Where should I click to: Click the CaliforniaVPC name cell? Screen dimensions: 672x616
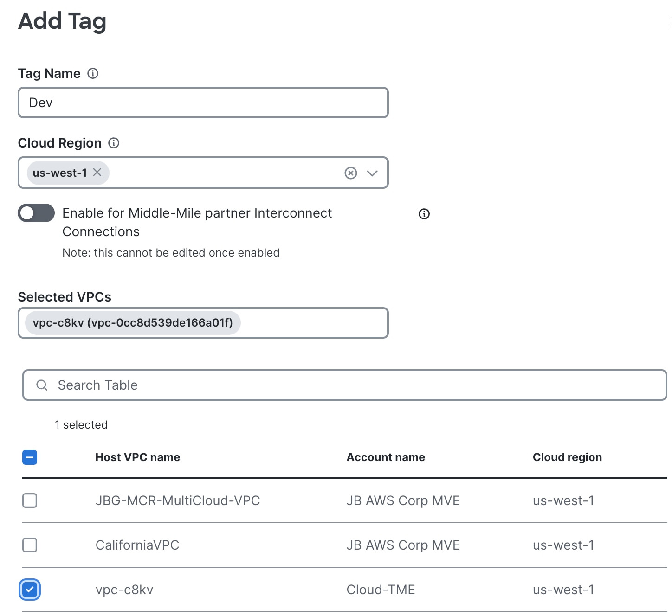137,545
